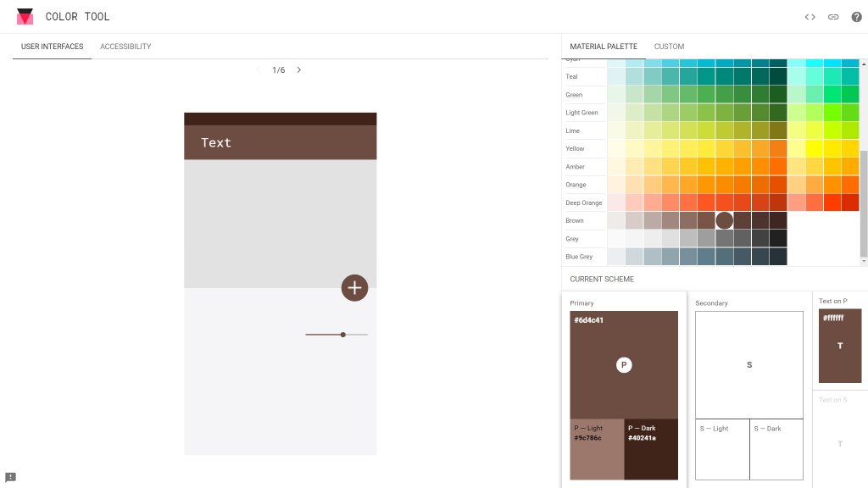Go back to the previous preview page

tap(259, 69)
